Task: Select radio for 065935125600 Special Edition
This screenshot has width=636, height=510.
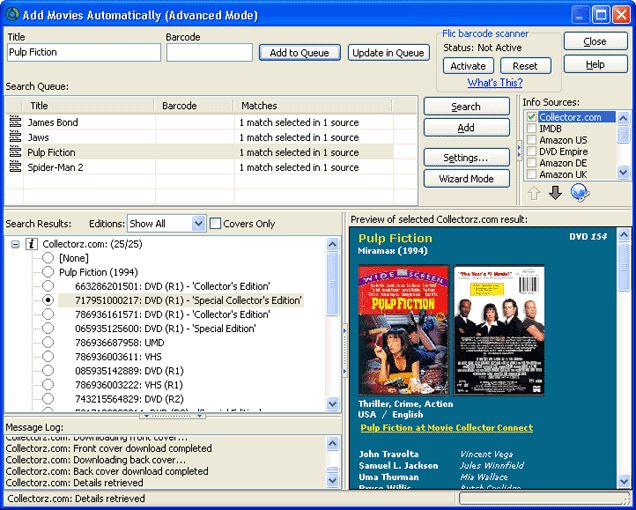Action: click(x=48, y=328)
